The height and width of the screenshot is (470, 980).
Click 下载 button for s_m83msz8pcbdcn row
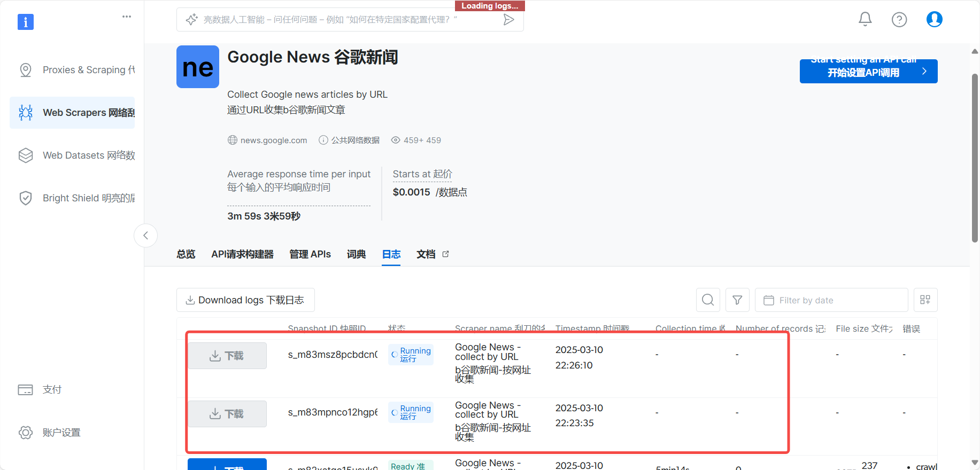[x=227, y=356]
